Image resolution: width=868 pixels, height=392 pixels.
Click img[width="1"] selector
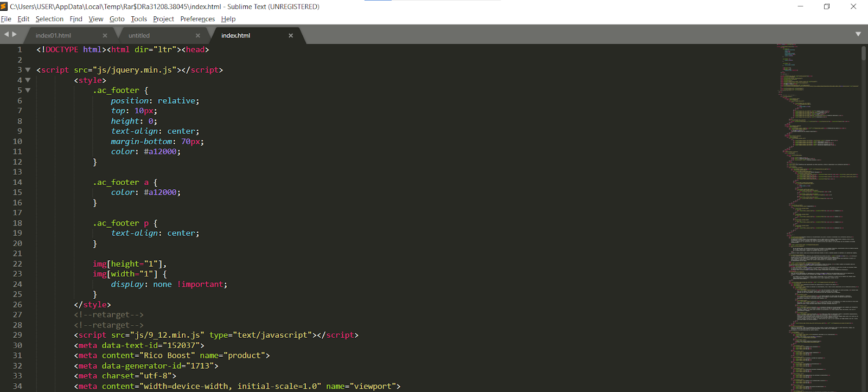click(125, 274)
